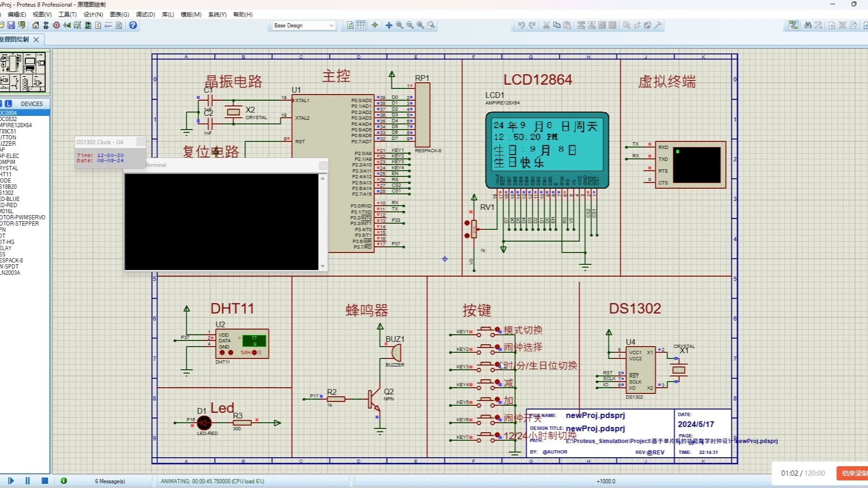
Task: Click the Pick Parts from Libraries icon
Action: [x=626, y=25]
